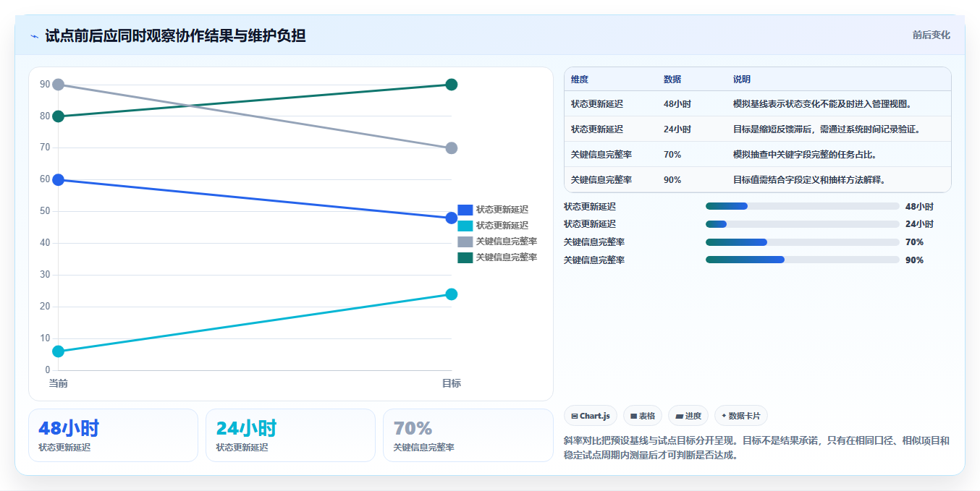Click the cyan data point at 目标
The height and width of the screenshot is (491, 980).
click(x=452, y=294)
